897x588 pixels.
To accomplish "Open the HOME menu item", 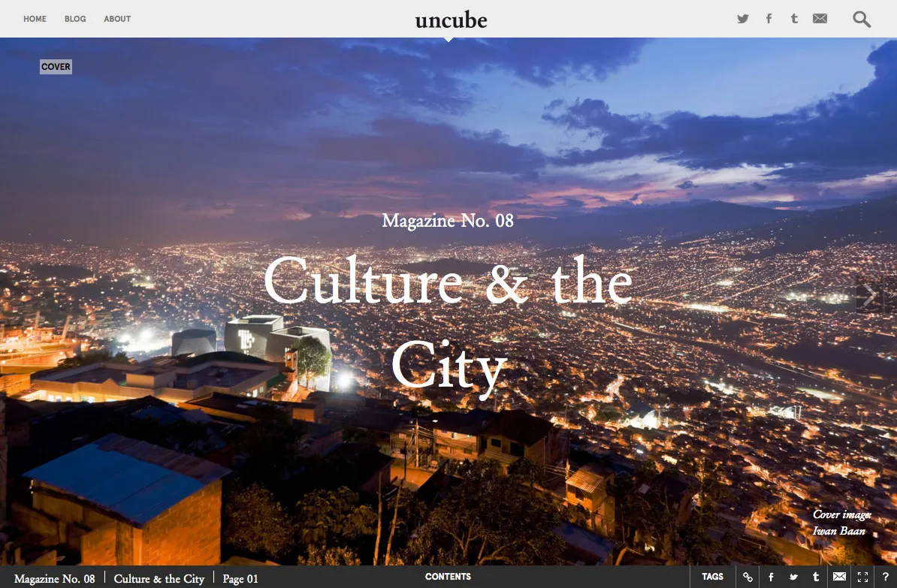I will click(x=35, y=19).
